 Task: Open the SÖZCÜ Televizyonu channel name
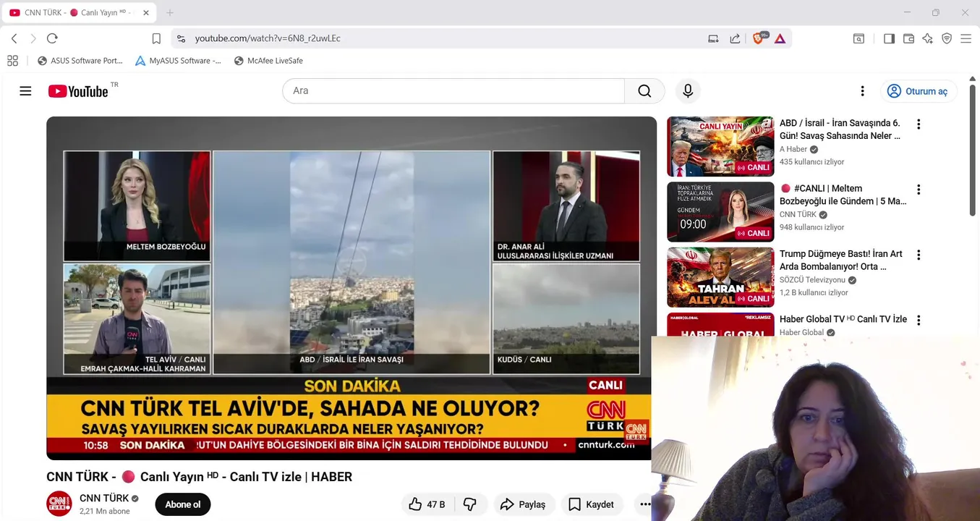tap(812, 280)
